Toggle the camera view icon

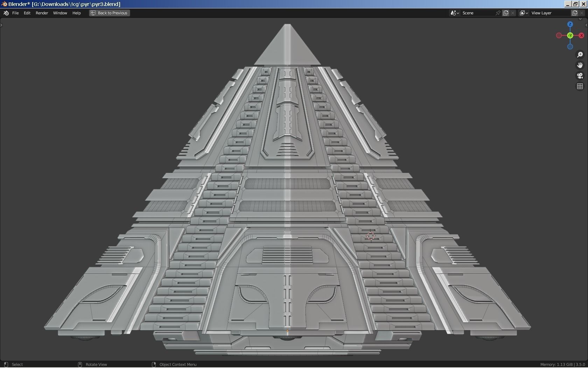point(580,76)
